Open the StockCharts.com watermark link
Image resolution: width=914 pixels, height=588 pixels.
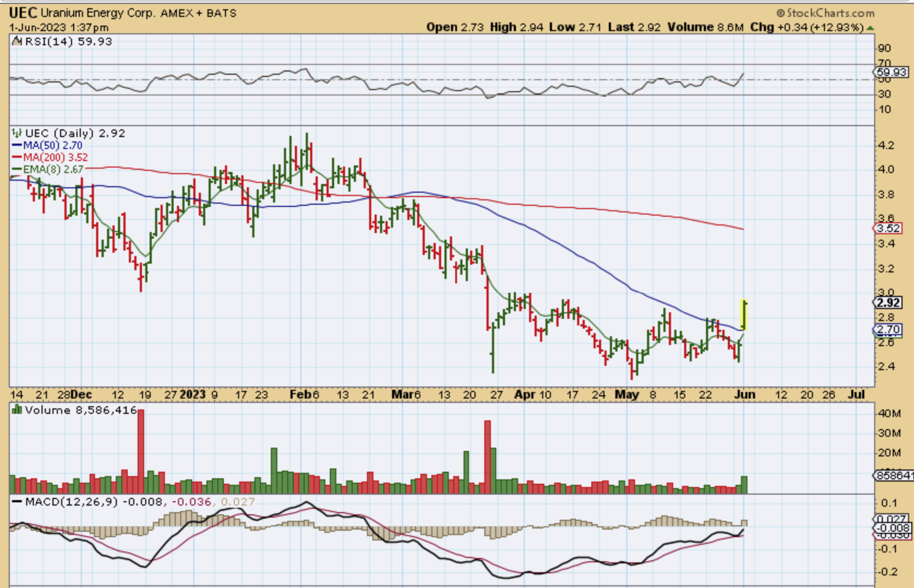pos(825,13)
